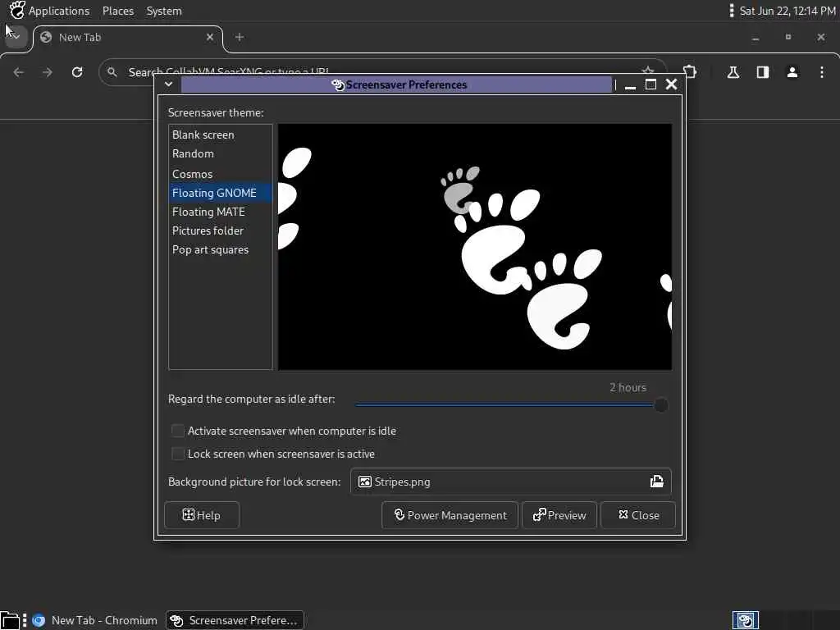Close the New Tab in Chromium
The width and height of the screenshot is (840, 630).
coord(210,37)
